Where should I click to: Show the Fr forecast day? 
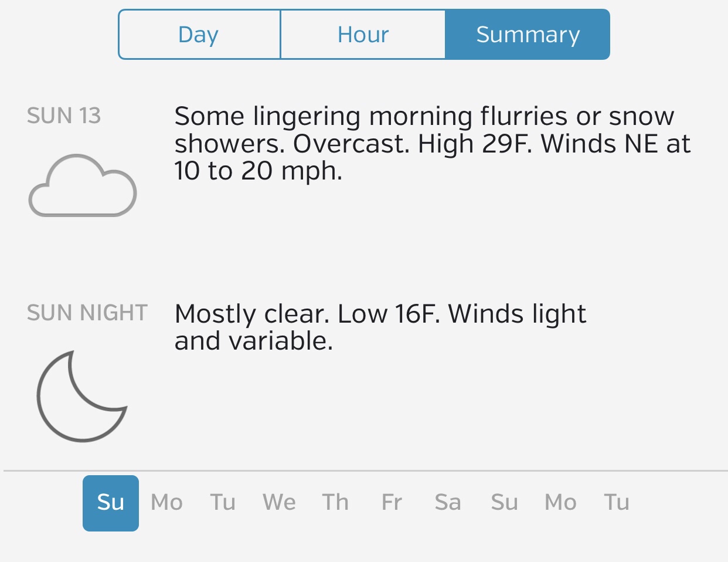pos(392,503)
